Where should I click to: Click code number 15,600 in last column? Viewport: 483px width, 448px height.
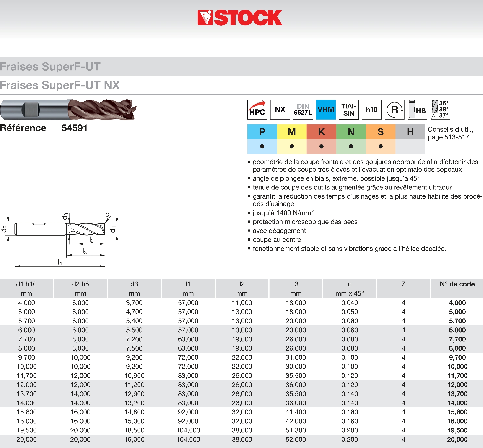pyautogui.click(x=457, y=412)
